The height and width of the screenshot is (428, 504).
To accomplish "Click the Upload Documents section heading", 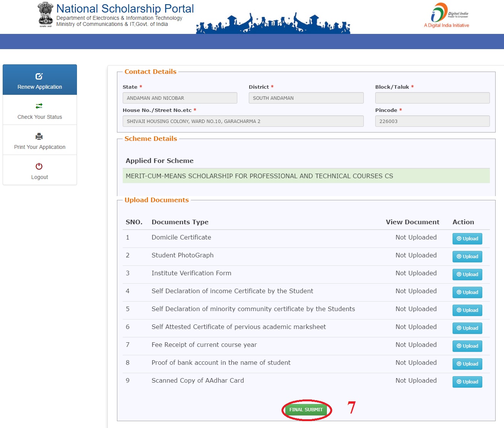I will click(x=157, y=200).
